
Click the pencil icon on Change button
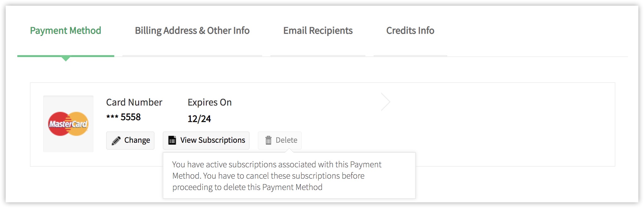point(116,141)
